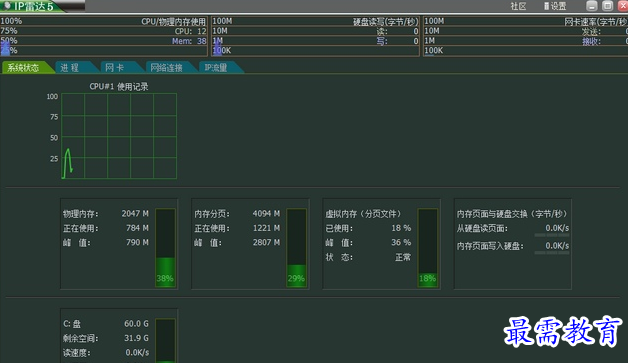Click the CPU#1 使用记录 graph
The height and width of the screenshot is (363, 628).
tap(119, 136)
